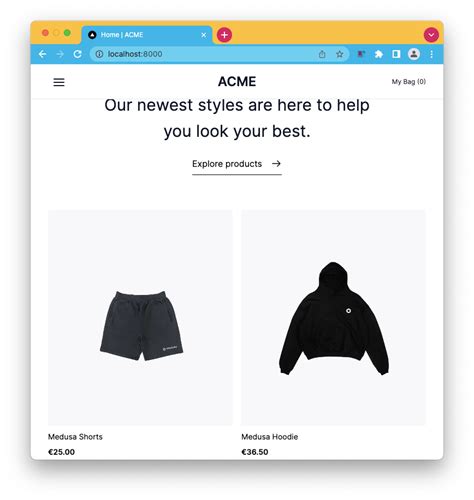Screen dimensions: 474x500
Task: Go to ACME home logo
Action: pyautogui.click(x=237, y=82)
